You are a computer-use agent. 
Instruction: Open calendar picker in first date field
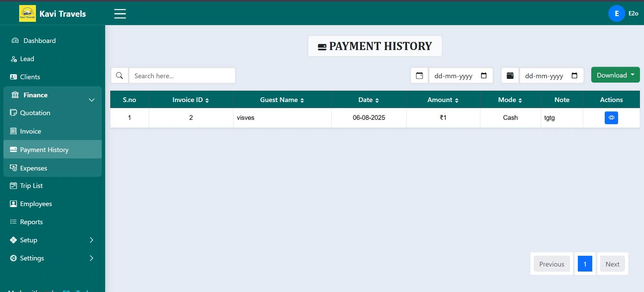click(x=484, y=76)
